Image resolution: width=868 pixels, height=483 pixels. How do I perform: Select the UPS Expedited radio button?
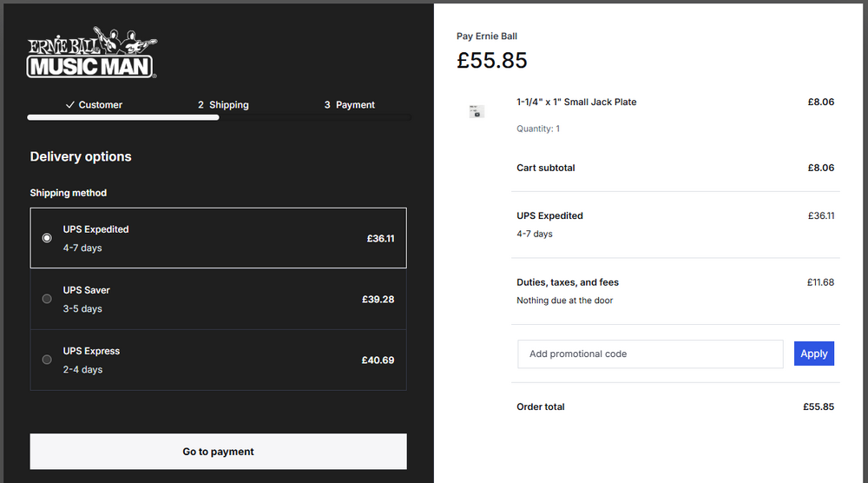tap(47, 238)
